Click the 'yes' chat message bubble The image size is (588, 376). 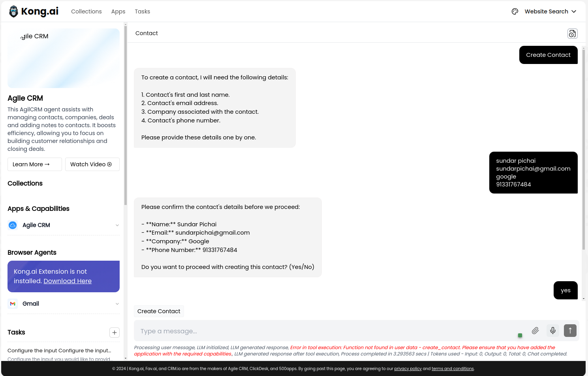coord(565,290)
